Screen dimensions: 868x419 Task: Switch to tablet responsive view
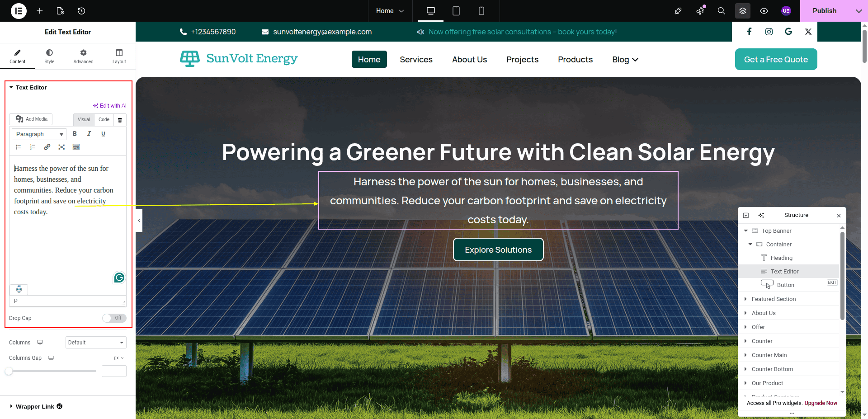(x=456, y=11)
